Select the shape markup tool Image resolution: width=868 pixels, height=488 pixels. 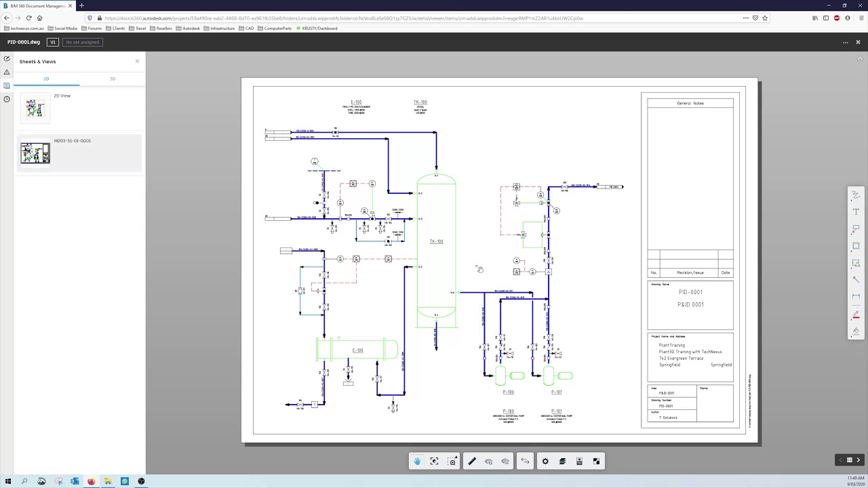pyautogui.click(x=856, y=263)
